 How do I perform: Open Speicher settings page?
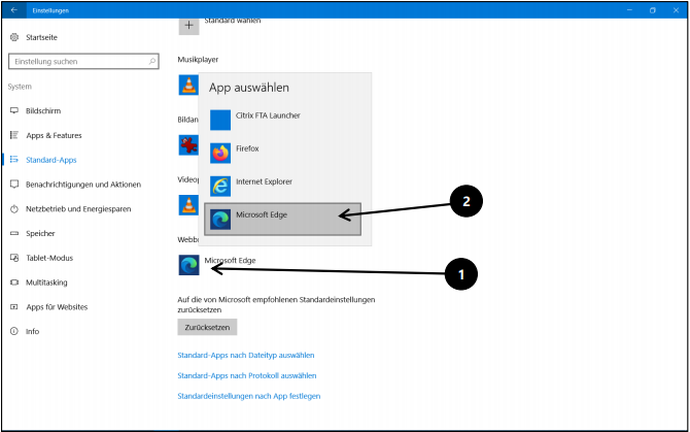[x=41, y=232]
